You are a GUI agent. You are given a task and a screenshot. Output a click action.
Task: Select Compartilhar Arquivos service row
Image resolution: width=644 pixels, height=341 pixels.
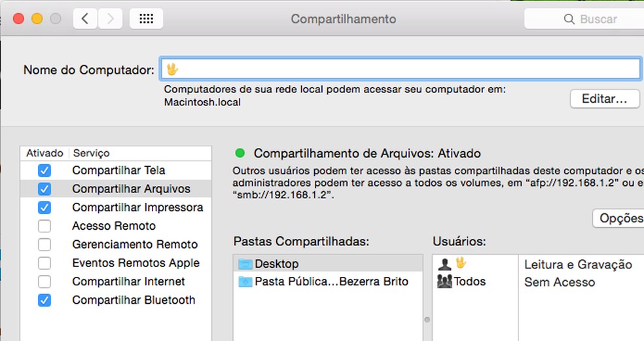tap(116, 188)
